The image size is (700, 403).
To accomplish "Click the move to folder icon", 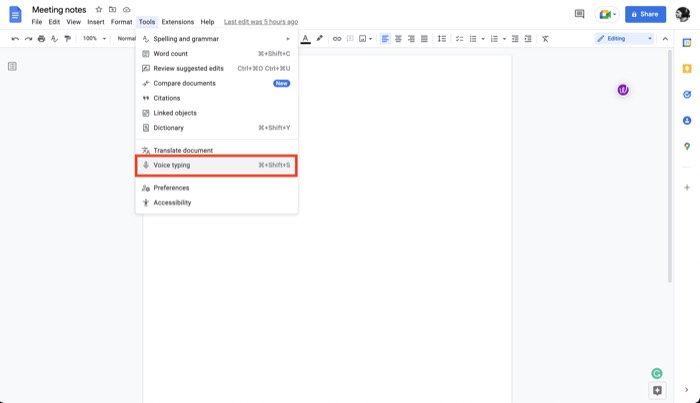I will (112, 9).
